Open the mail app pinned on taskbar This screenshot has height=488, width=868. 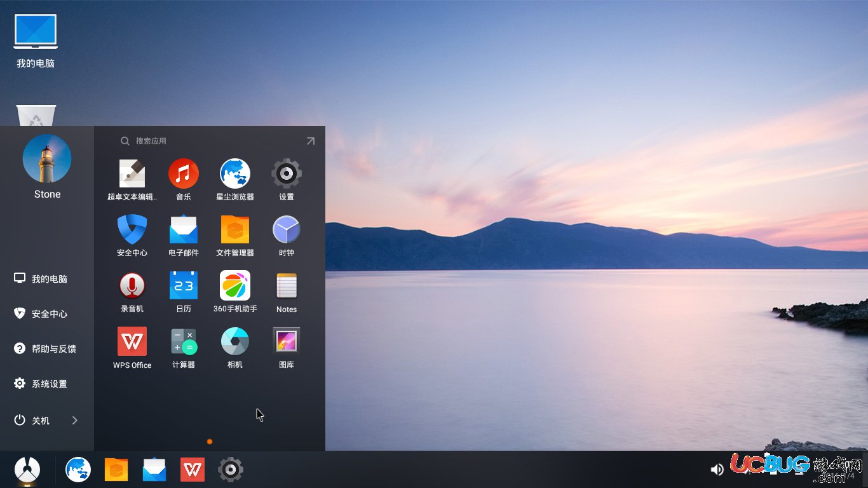154,470
